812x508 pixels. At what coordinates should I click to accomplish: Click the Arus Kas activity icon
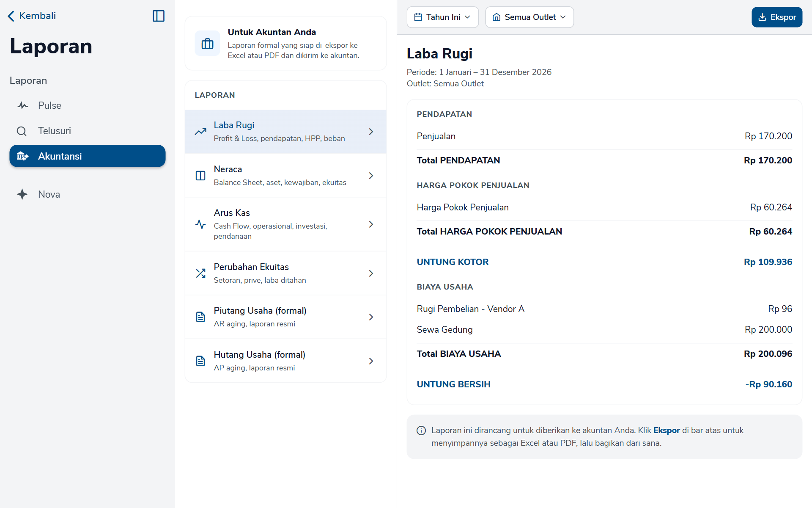point(200,224)
